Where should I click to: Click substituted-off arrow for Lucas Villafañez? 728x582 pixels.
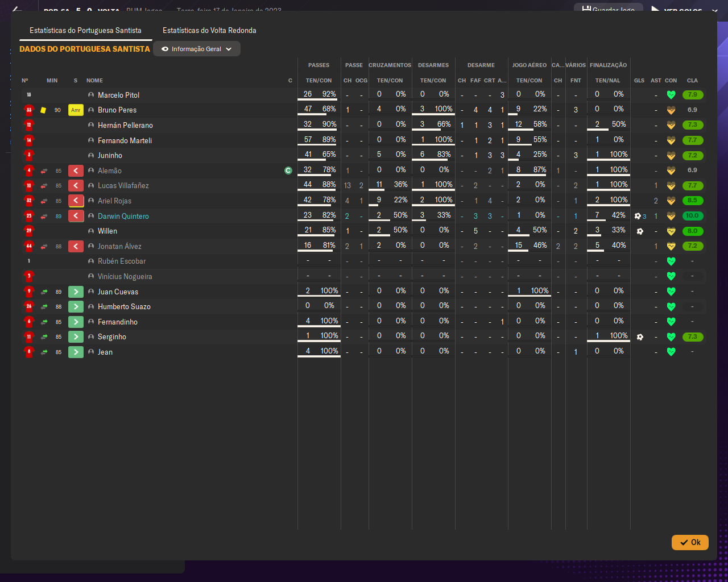pyautogui.click(x=76, y=186)
